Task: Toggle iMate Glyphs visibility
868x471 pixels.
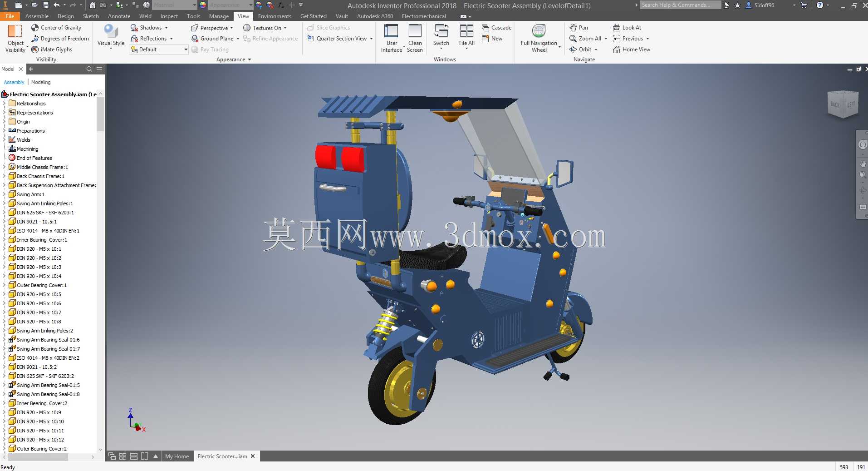Action: (52, 50)
